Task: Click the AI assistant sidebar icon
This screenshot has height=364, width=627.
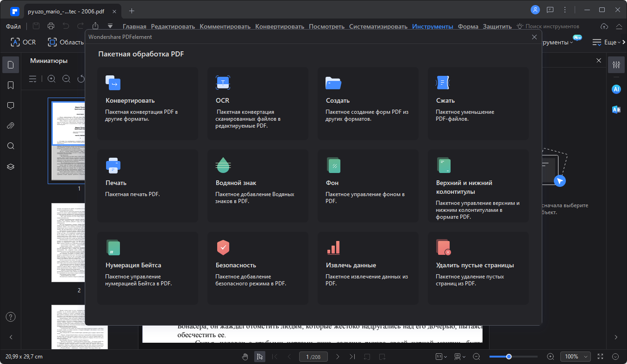Action: [x=616, y=89]
